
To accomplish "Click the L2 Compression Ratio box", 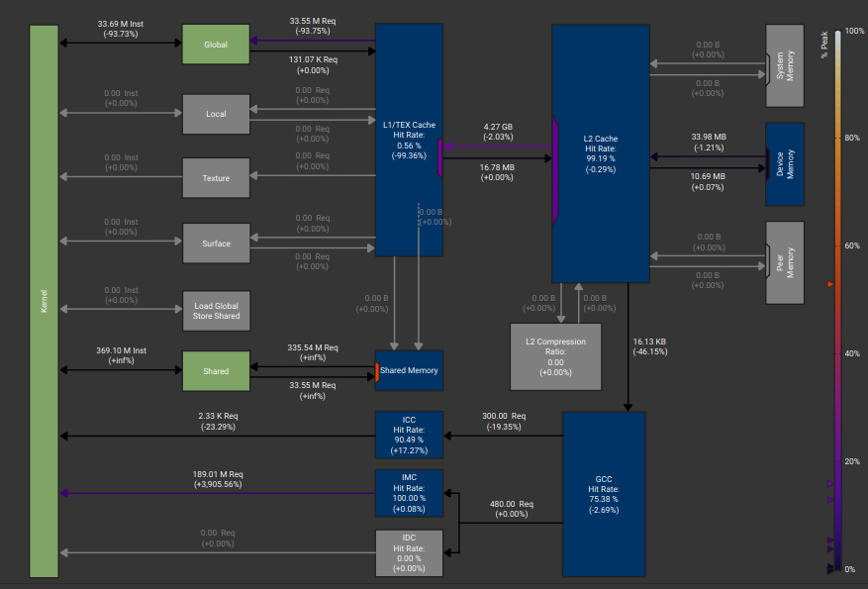I will coord(556,356).
